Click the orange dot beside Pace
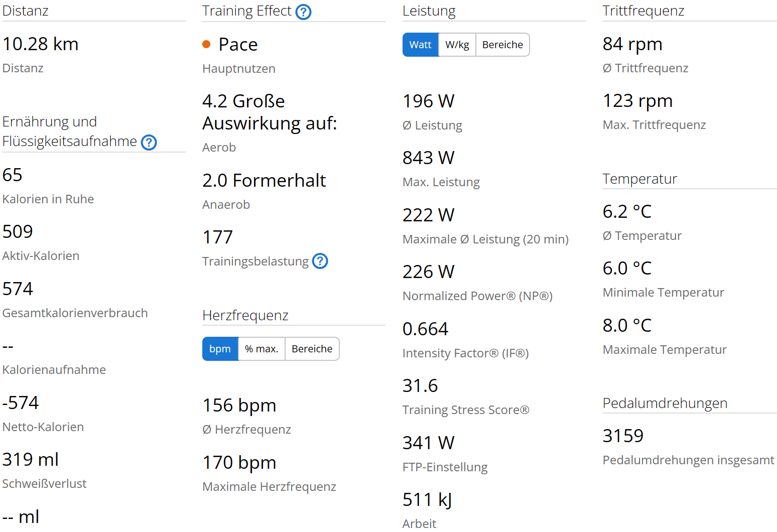The image size is (777, 532). (x=206, y=45)
